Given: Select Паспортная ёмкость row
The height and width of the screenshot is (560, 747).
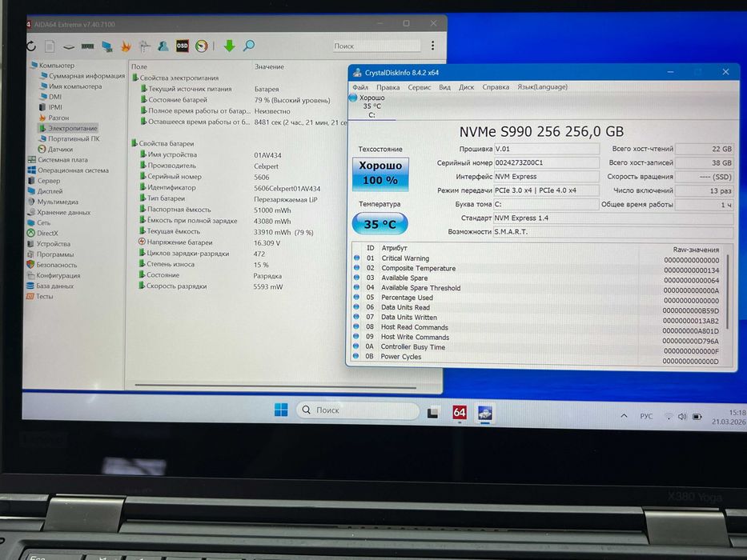Looking at the screenshot, I should point(241,210).
